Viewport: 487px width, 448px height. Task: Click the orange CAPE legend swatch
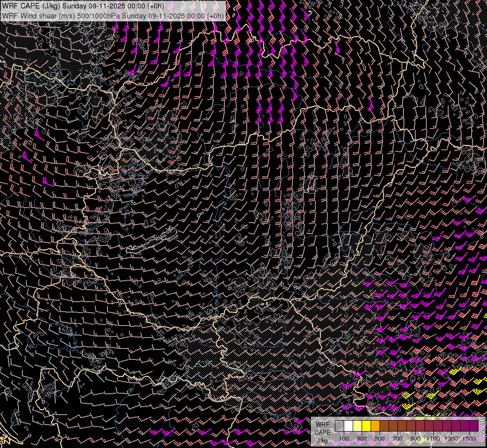pos(375,426)
